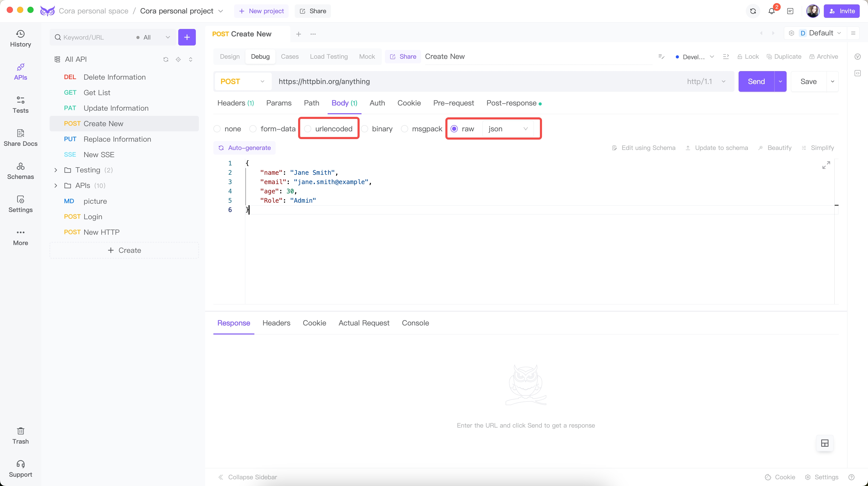Open notifications bell

pos(771,11)
